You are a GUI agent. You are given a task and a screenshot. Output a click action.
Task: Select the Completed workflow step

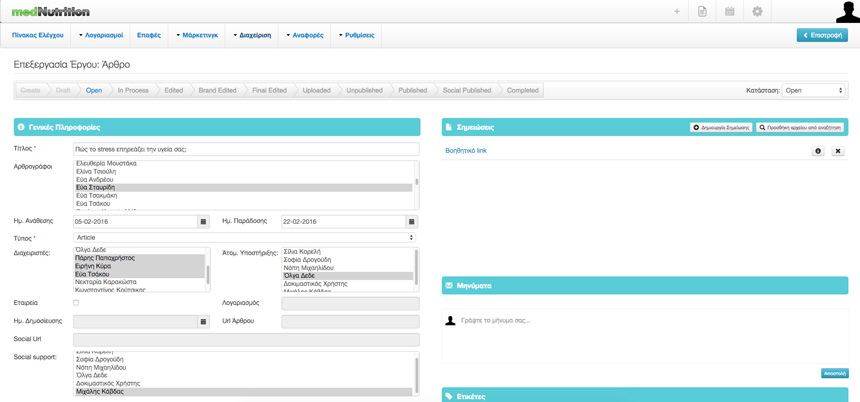(x=522, y=90)
